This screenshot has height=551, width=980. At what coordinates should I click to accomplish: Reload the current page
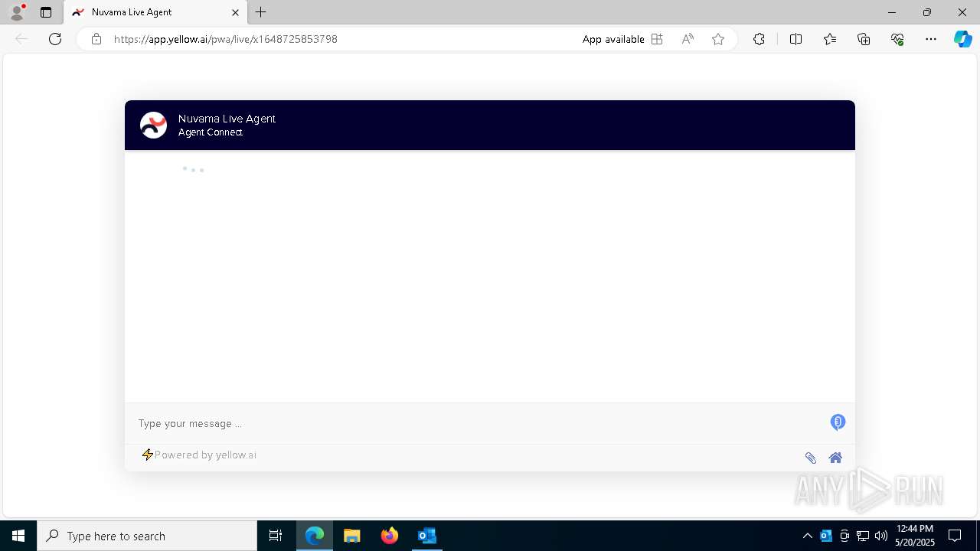tap(55, 39)
